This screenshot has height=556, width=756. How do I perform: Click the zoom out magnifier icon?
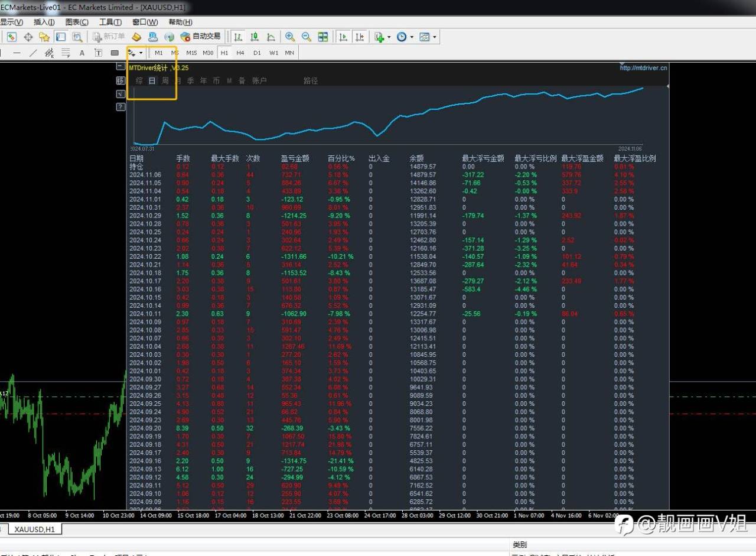[307, 37]
